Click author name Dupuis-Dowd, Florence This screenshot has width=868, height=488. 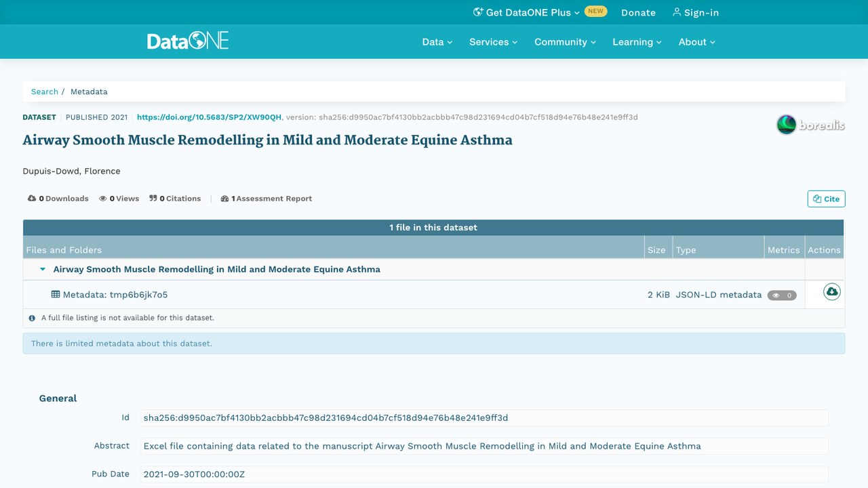(71, 171)
